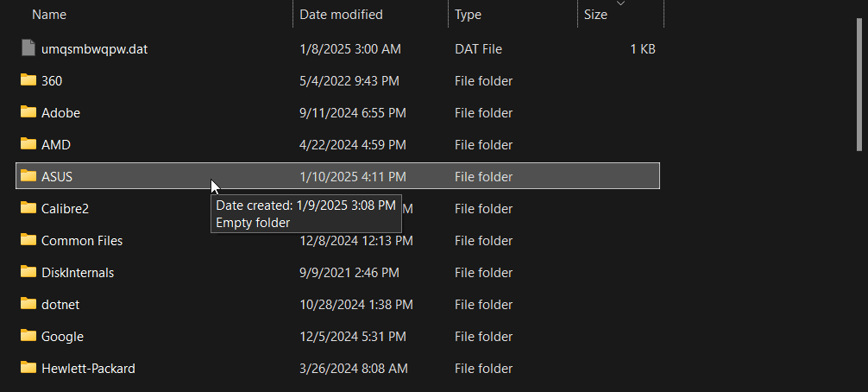Sort by Date modified column header

341,15
